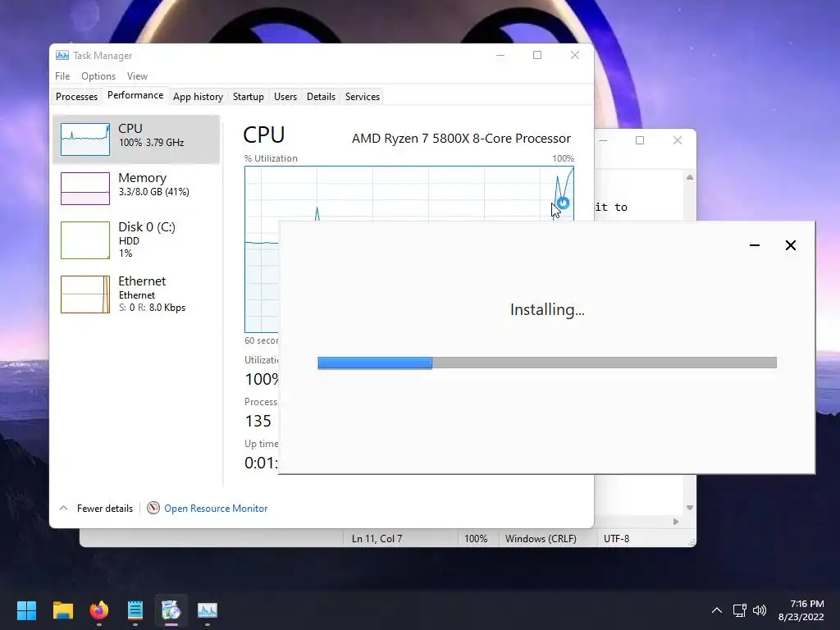The image size is (840, 630).
Task: Select the installer icon on the taskbar
Action: [x=171, y=610]
